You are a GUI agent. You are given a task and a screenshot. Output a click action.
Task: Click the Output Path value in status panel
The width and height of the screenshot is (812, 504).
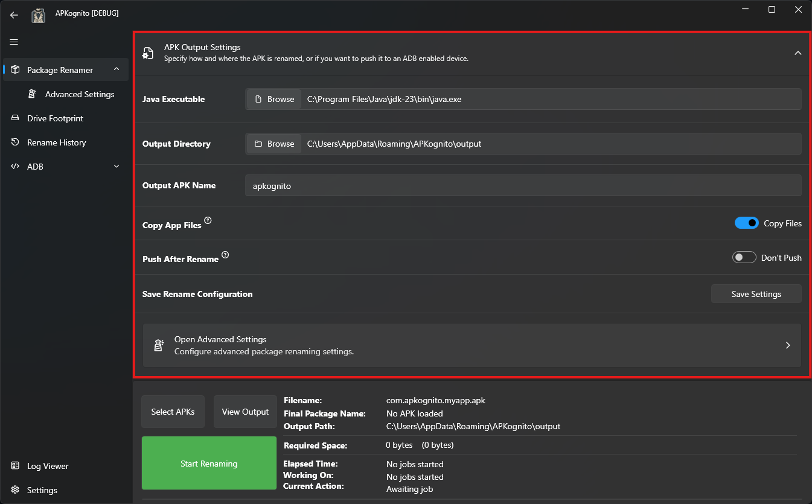pyautogui.click(x=473, y=426)
